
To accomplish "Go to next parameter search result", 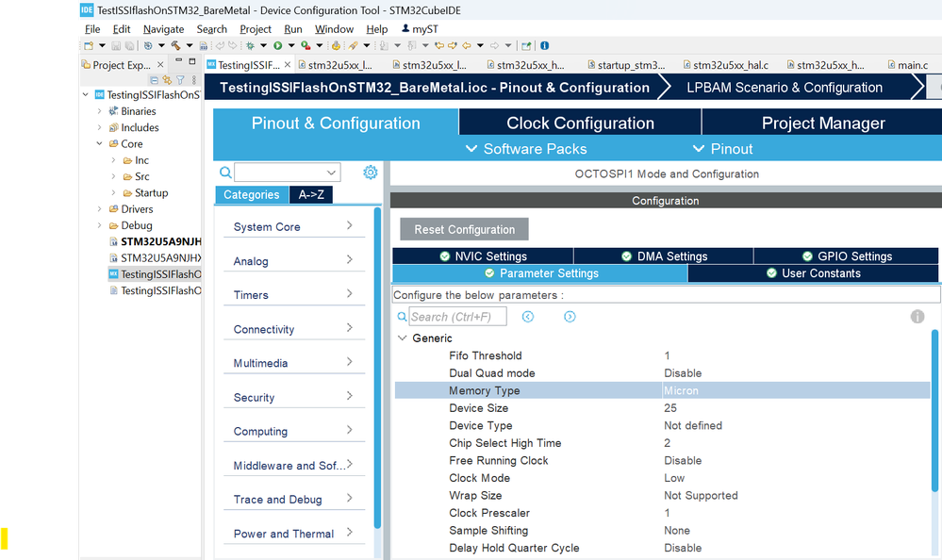I will click(x=570, y=317).
